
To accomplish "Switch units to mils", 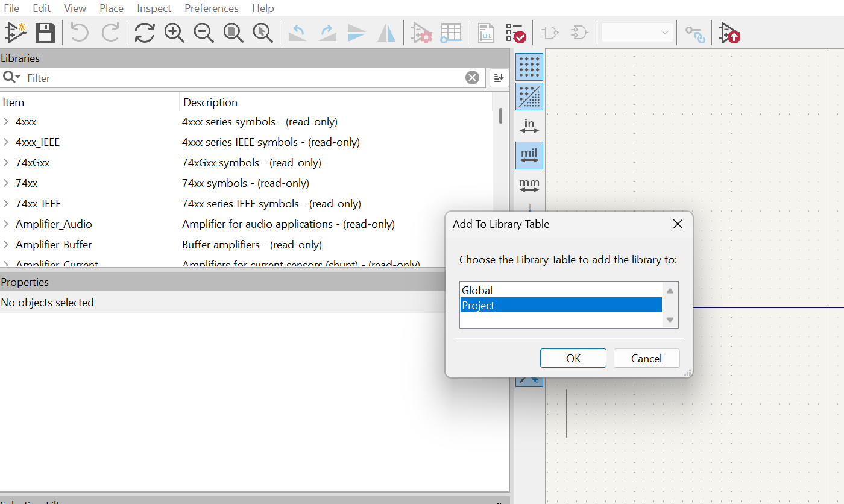I will (x=529, y=156).
